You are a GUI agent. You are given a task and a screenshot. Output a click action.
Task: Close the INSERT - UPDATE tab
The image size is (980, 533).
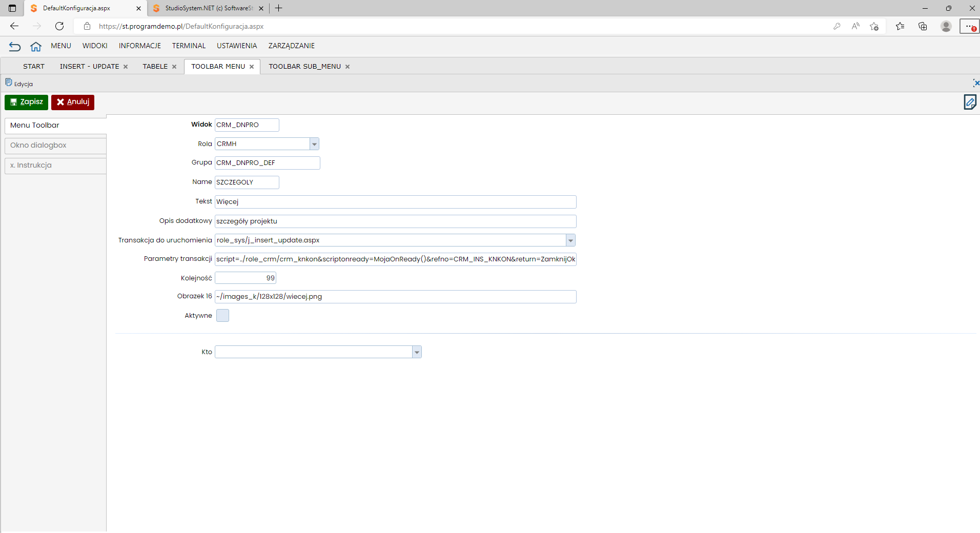(x=126, y=67)
